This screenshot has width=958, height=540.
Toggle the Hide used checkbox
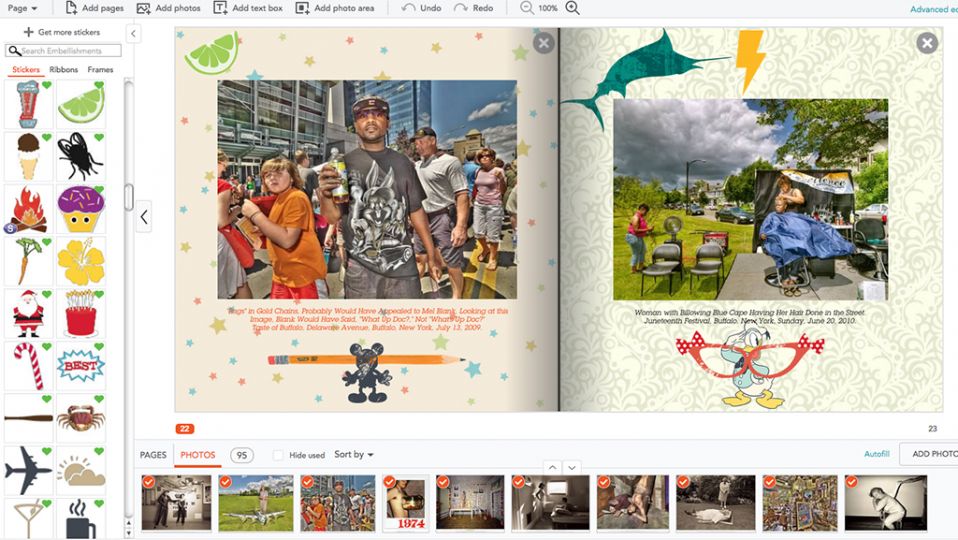click(278, 455)
